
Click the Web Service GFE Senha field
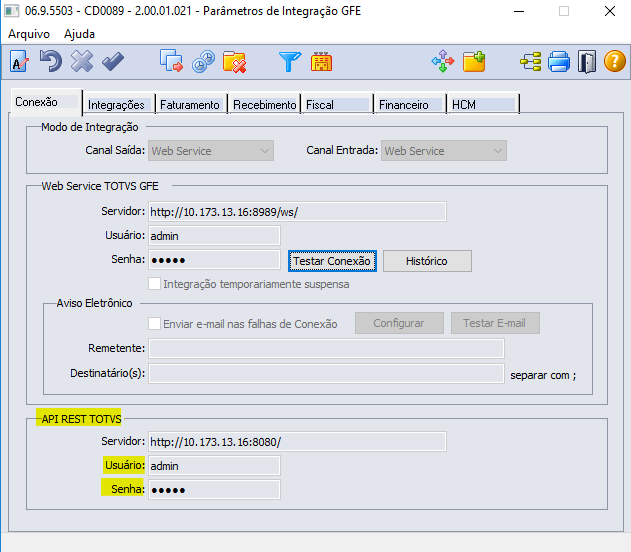(214, 260)
